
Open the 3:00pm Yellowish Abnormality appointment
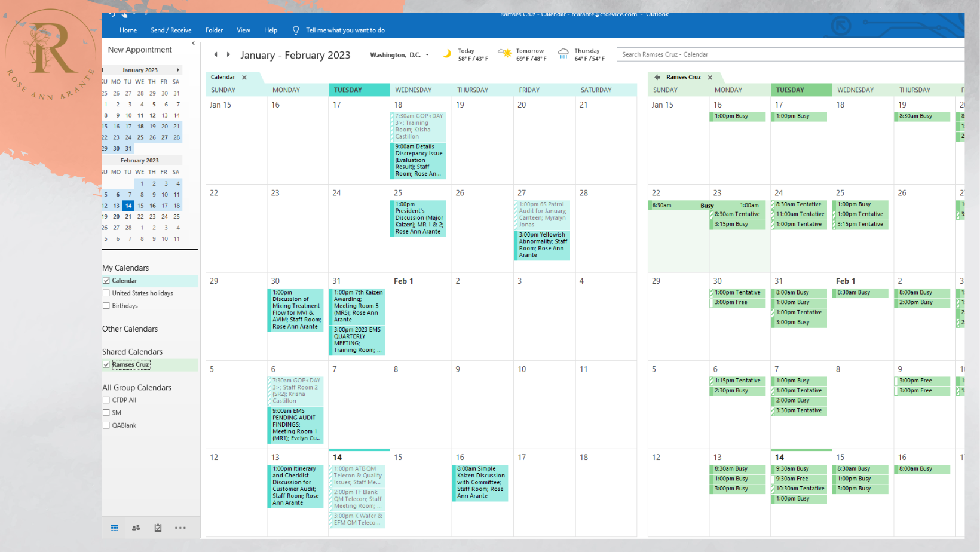click(x=542, y=245)
